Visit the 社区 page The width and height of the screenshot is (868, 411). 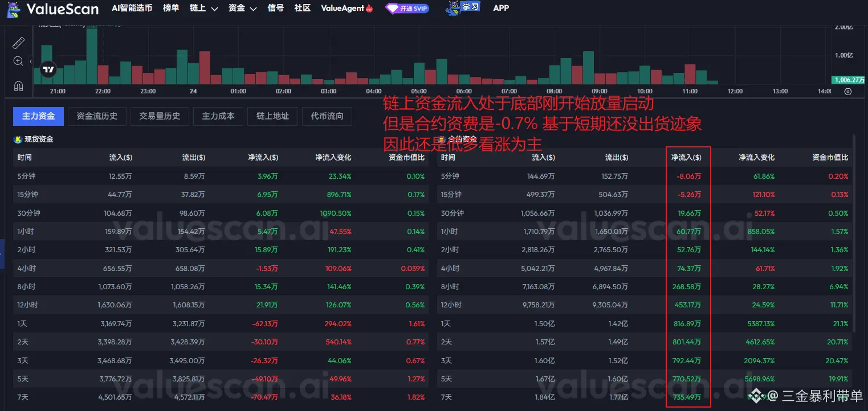(302, 8)
